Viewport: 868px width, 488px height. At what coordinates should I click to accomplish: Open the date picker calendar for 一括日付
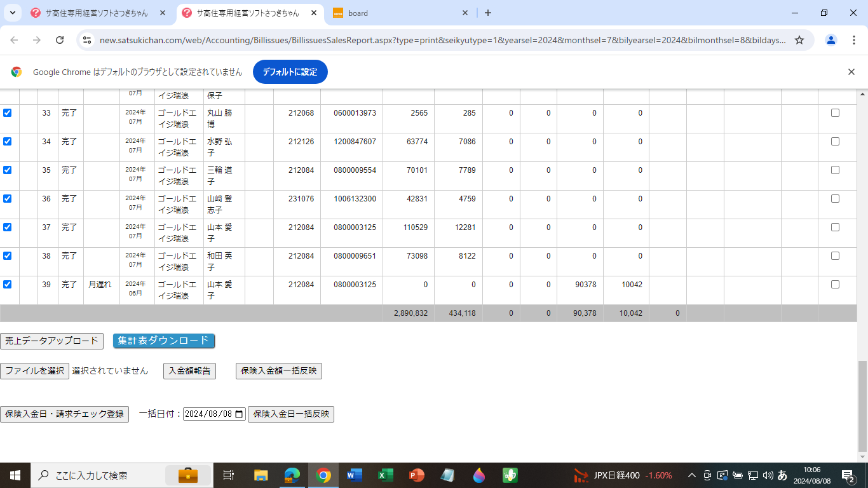coord(239,414)
